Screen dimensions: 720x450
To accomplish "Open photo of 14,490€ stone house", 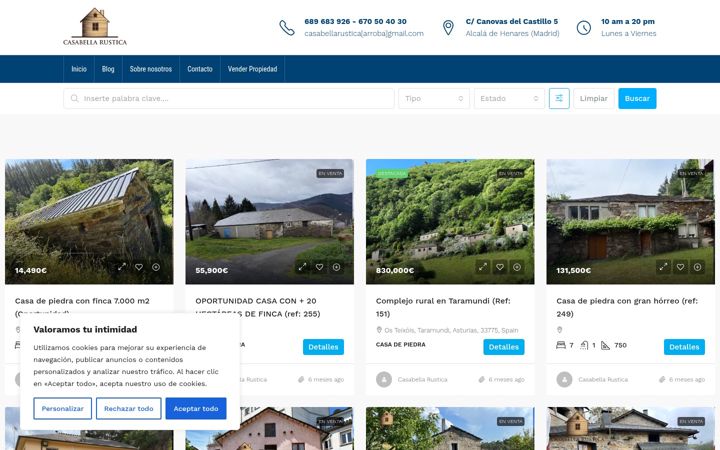I will click(x=89, y=221).
